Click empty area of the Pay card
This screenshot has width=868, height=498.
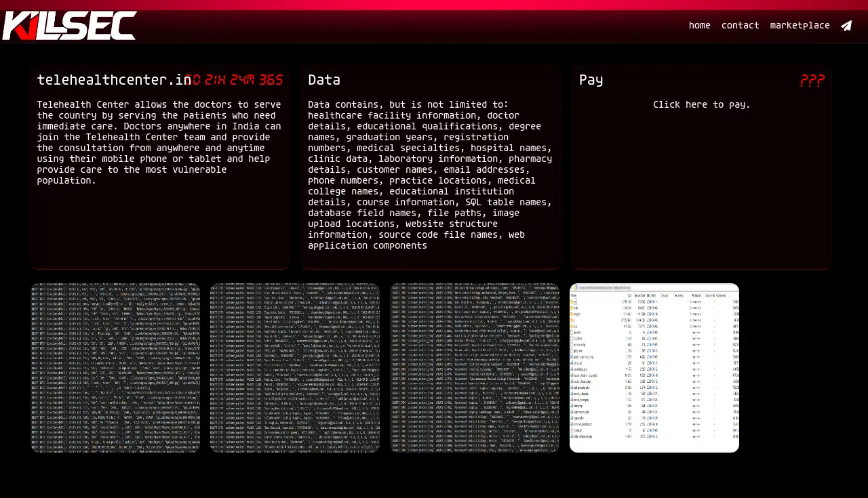click(701, 196)
